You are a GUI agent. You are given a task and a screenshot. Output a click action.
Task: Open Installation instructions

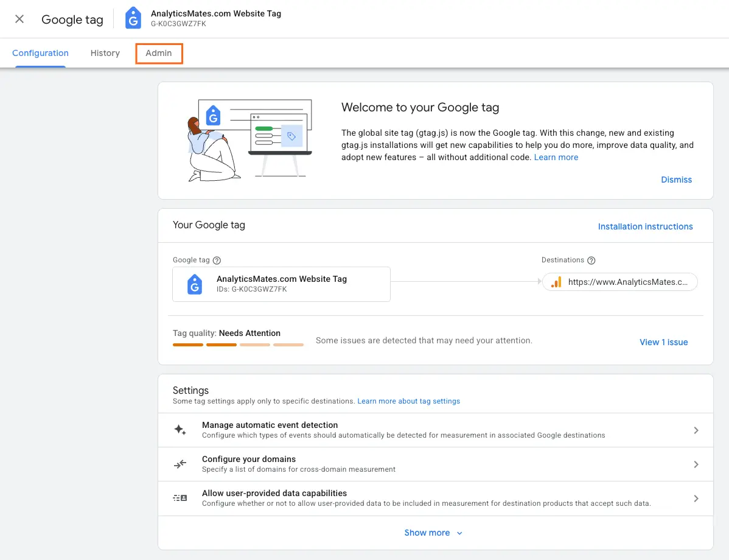point(645,226)
